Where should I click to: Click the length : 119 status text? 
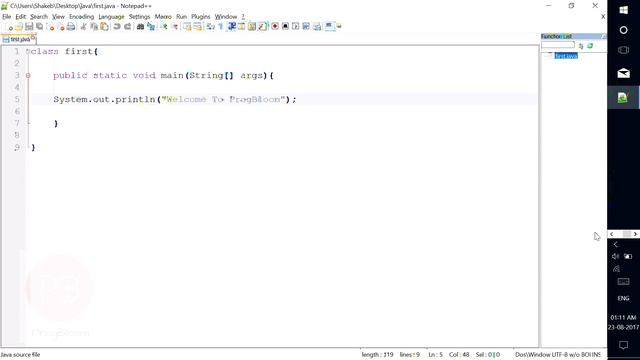click(x=378, y=355)
